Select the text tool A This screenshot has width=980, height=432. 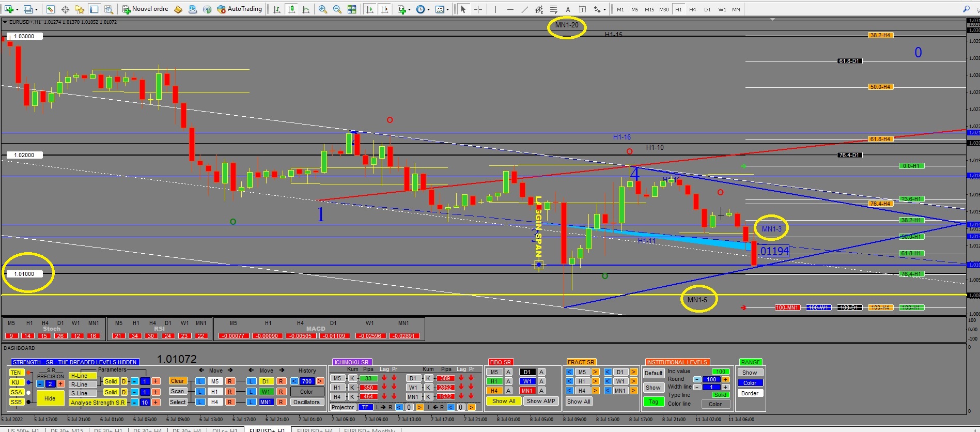[x=568, y=9]
